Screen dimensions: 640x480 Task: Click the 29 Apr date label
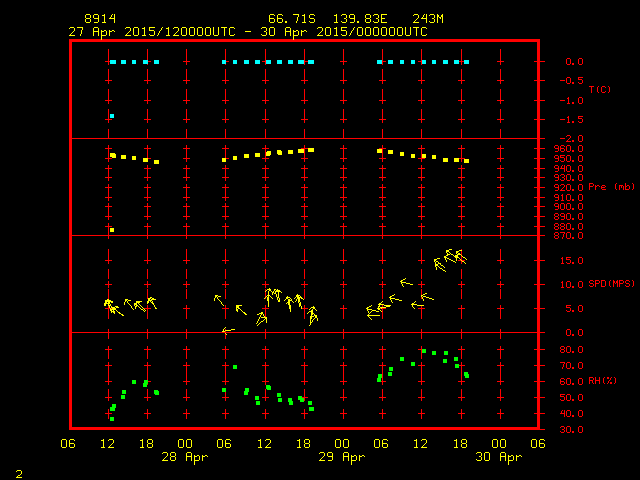click(x=342, y=457)
